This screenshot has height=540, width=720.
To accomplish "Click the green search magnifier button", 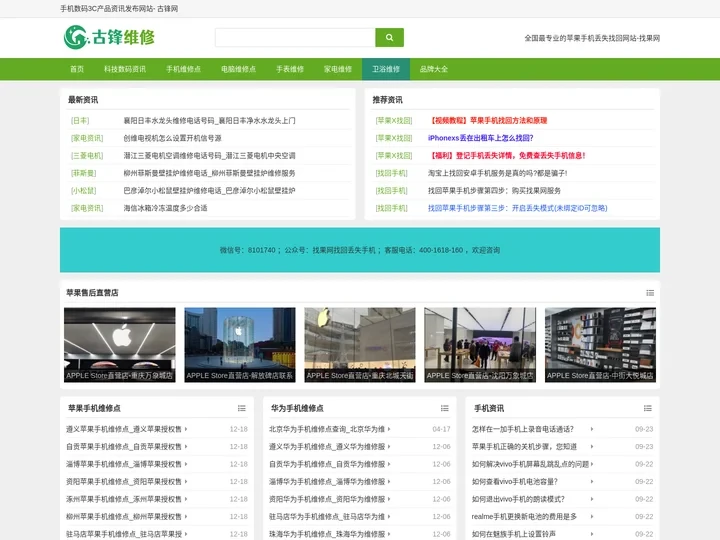I will click(x=389, y=38).
